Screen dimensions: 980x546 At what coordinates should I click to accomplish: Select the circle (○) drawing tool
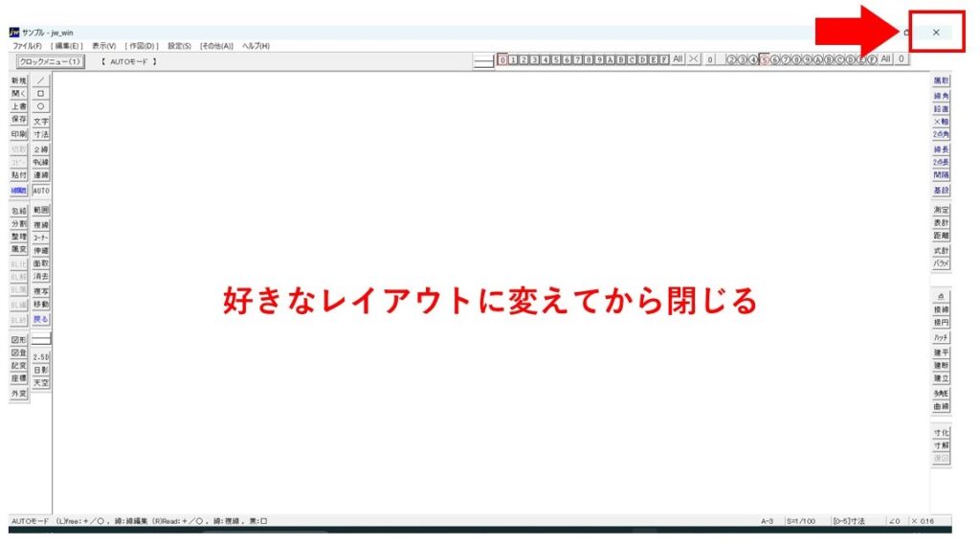coord(41,107)
